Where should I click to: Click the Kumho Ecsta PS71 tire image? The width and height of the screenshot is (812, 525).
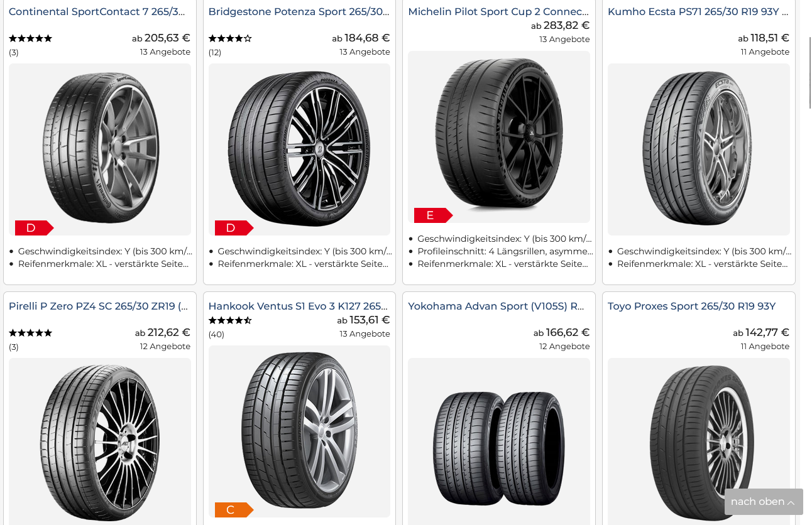(698, 149)
